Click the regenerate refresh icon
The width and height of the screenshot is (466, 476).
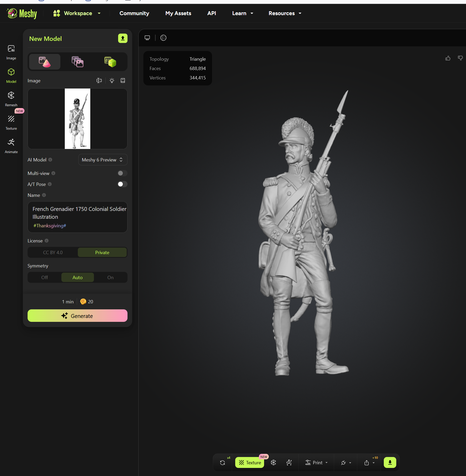(x=222, y=462)
